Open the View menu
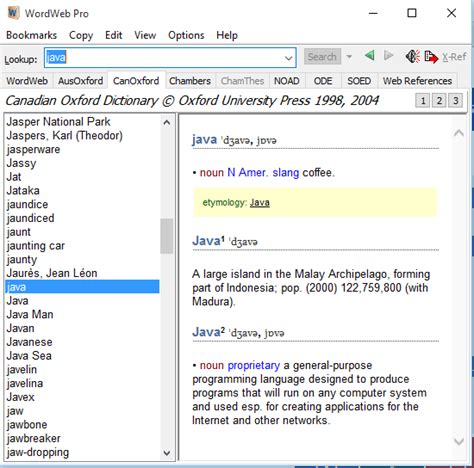 click(x=145, y=35)
